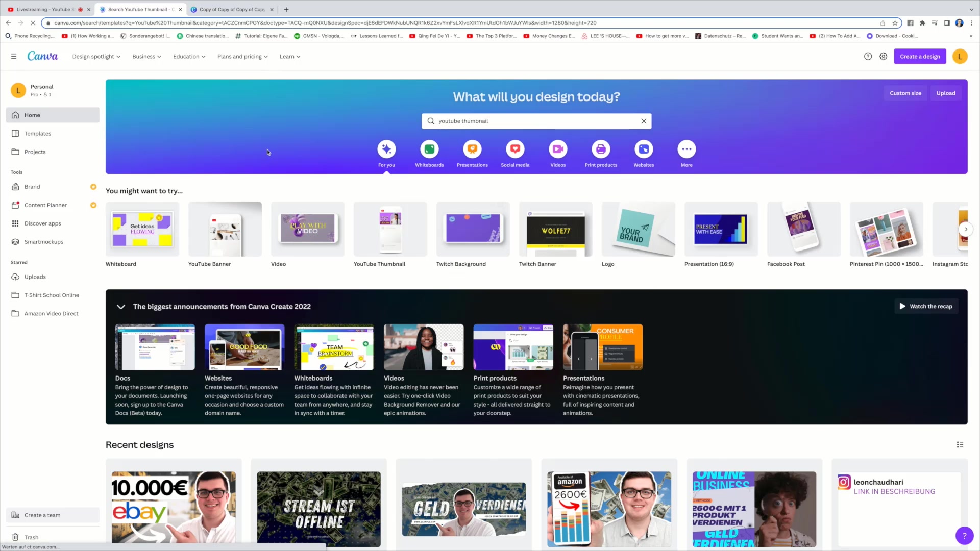This screenshot has height=551, width=980.
Task: Switch recent designs to list view
Action: pos(960,445)
